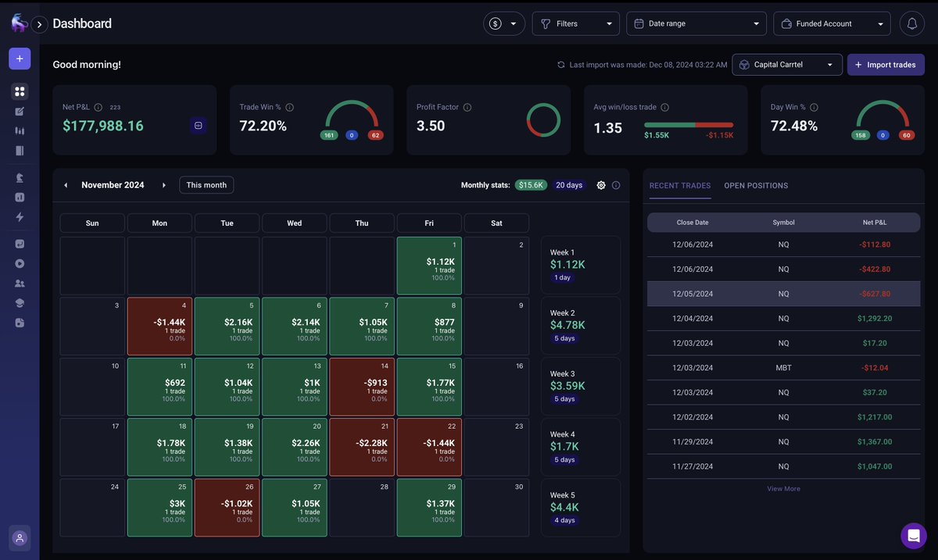The width and height of the screenshot is (938, 560).
Task: Open calendar settings gear icon
Action: tap(601, 185)
